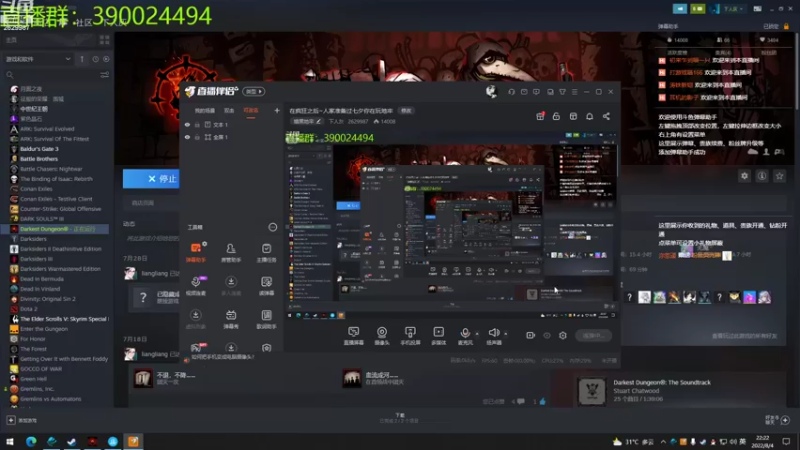The image size is (800, 450).
Task: Toggle favorite star on Darkest Dungeon page
Action: coord(779,176)
